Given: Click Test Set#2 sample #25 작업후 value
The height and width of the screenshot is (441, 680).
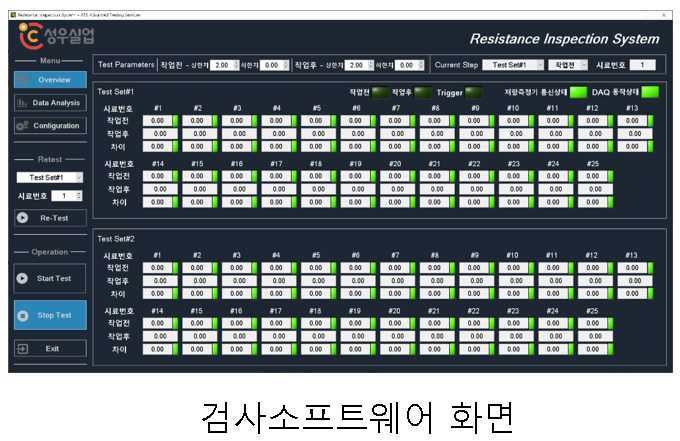Looking at the screenshot, I should click(x=595, y=336).
